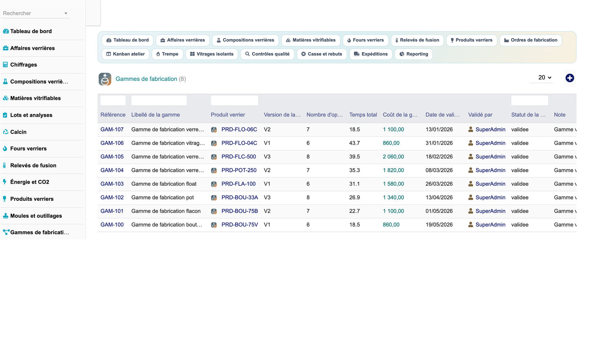Click Gamme de fabrication float label

tap(164, 184)
